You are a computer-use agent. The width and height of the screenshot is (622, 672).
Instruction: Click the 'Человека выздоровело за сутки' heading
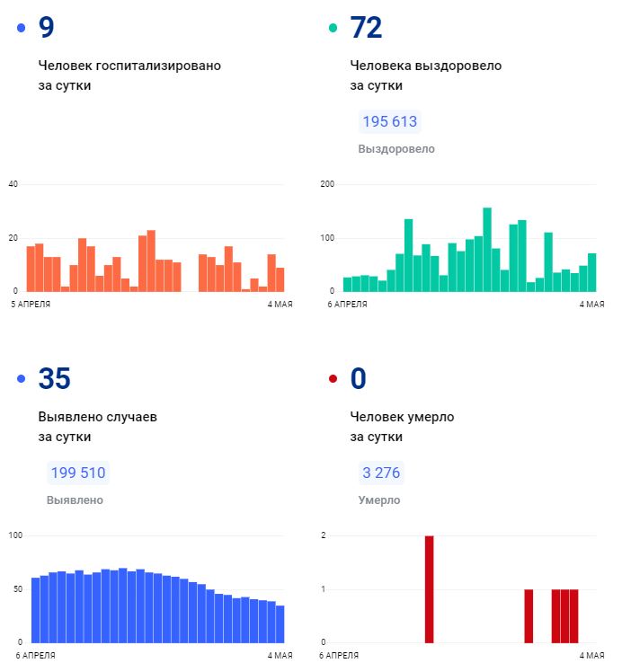[x=425, y=75]
